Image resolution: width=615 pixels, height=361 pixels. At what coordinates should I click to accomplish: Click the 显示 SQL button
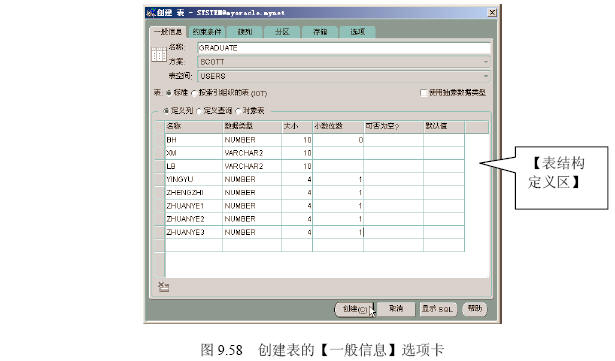click(x=438, y=309)
